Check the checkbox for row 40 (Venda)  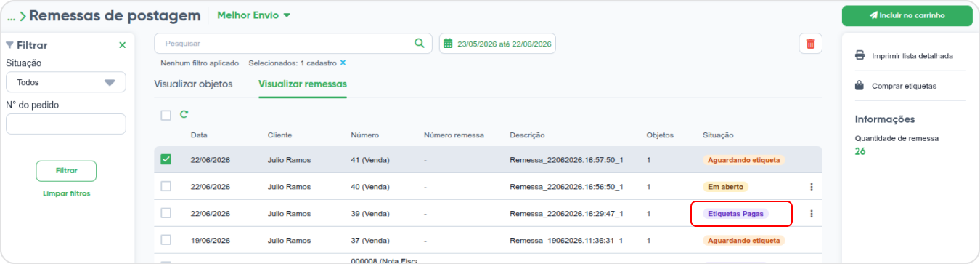[166, 186]
